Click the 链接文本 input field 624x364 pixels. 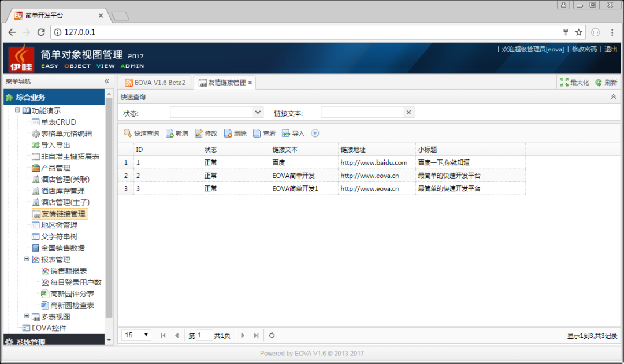361,113
